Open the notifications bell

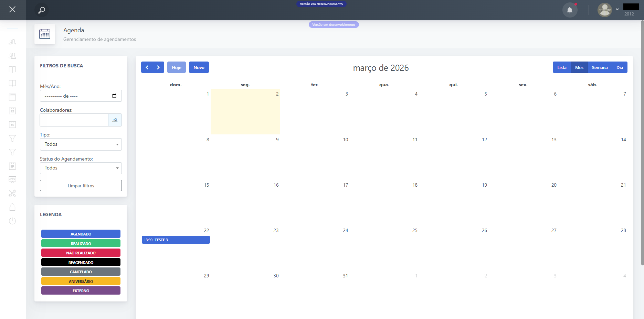click(570, 10)
